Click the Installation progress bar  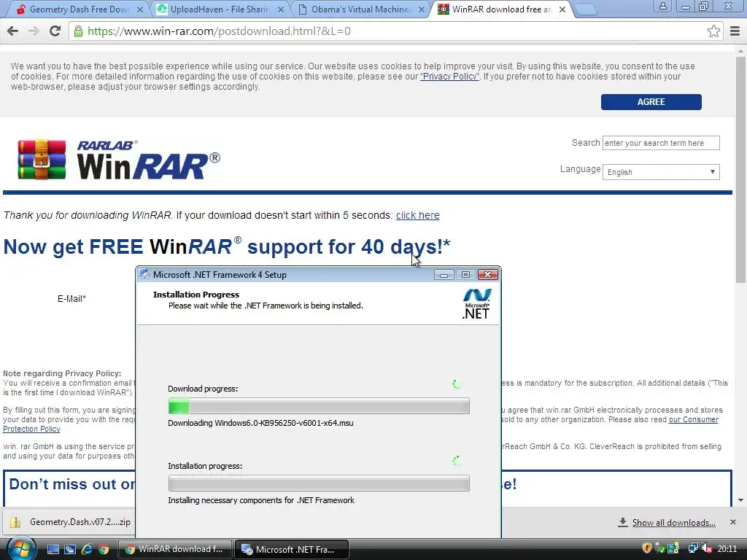[319, 483]
